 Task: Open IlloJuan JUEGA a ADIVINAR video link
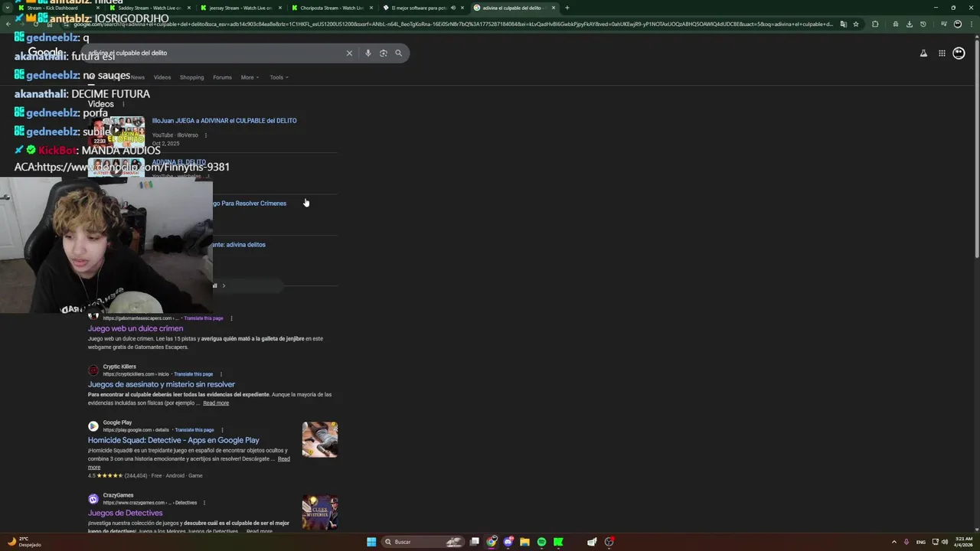(224, 120)
